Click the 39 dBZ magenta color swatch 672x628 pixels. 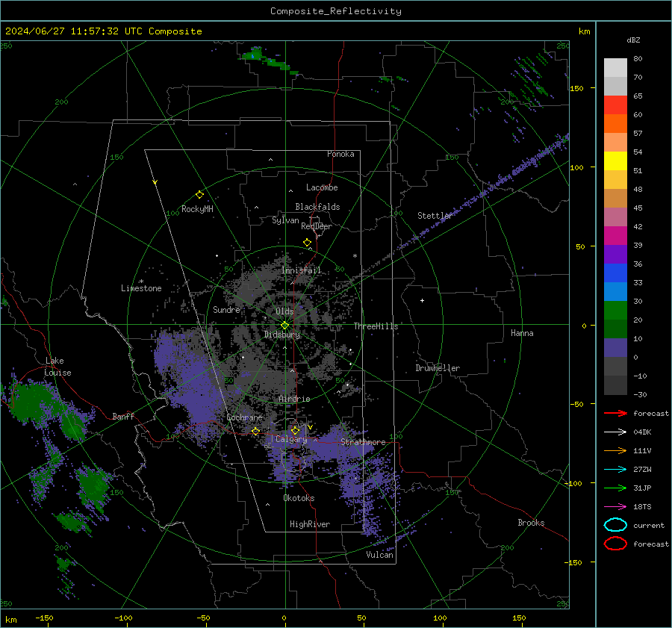615,236
